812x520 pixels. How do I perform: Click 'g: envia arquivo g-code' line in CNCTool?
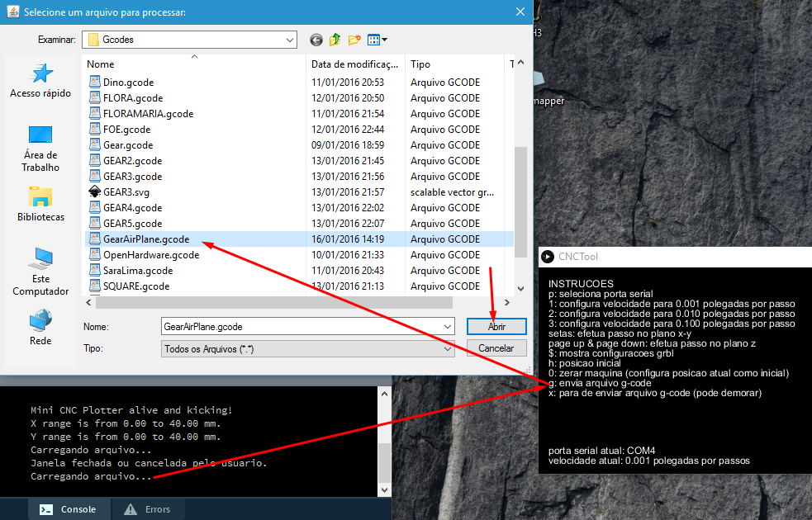[600, 383]
